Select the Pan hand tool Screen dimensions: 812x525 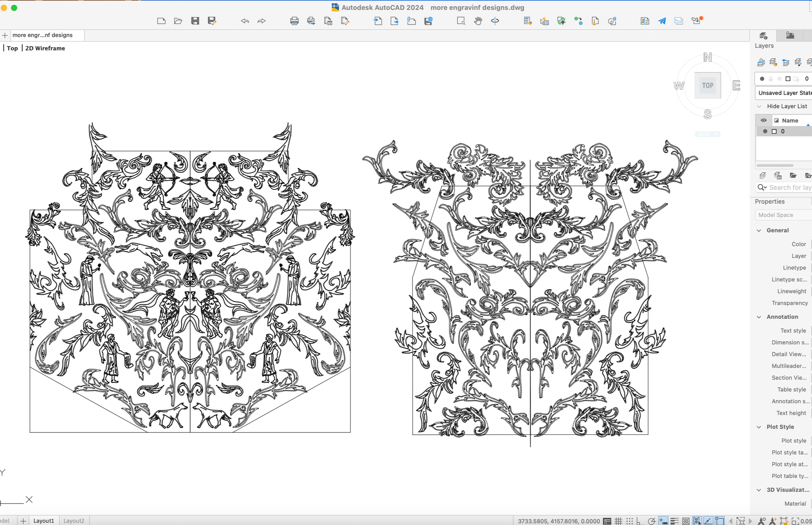coord(478,21)
